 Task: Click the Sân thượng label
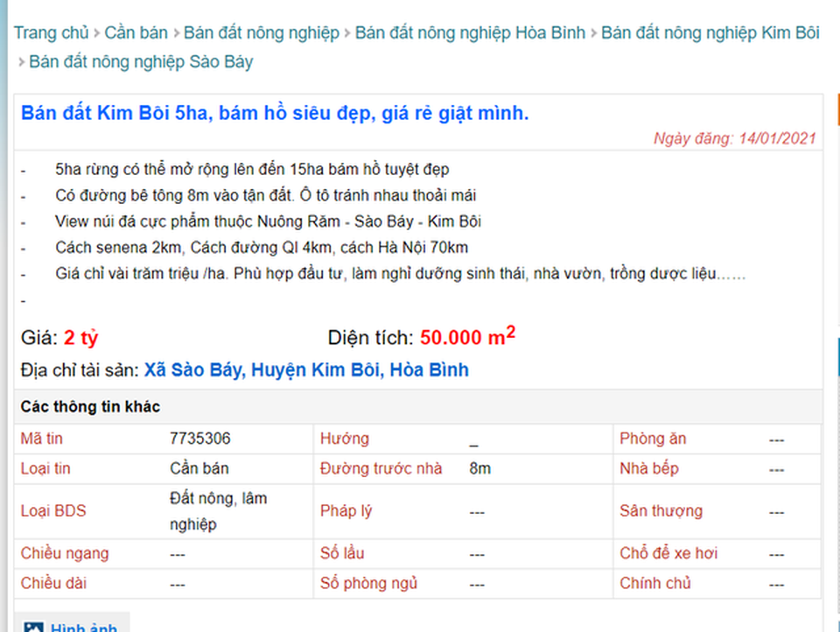point(661,511)
